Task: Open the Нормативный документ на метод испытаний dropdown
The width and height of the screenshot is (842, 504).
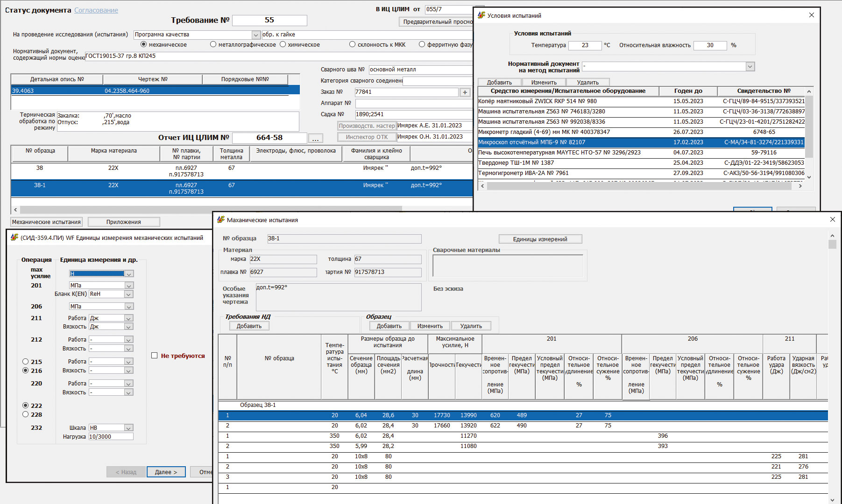Action: (750, 67)
